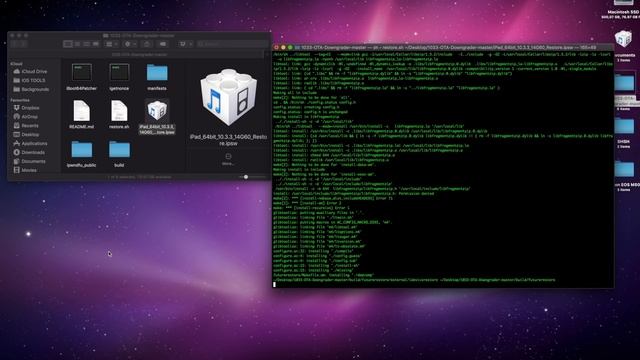The height and width of the screenshot is (360, 640).
Task: Click the Finder Share toolbar button
Action: (x=147, y=44)
